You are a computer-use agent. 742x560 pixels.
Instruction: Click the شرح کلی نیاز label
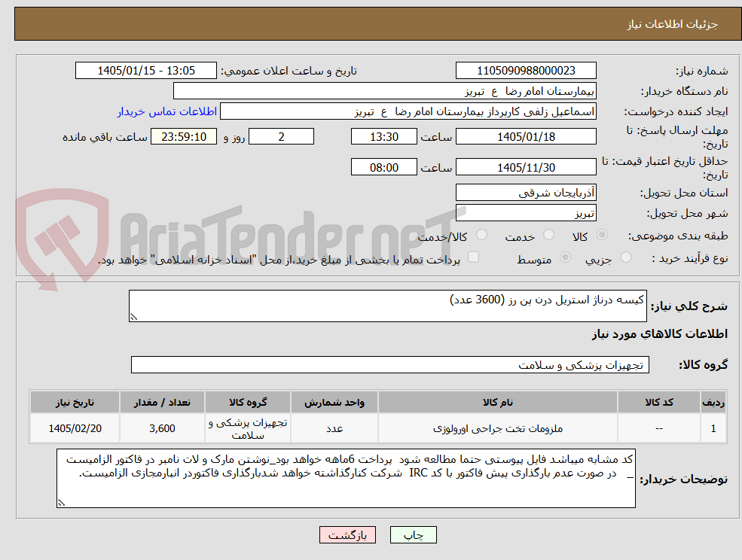click(689, 306)
